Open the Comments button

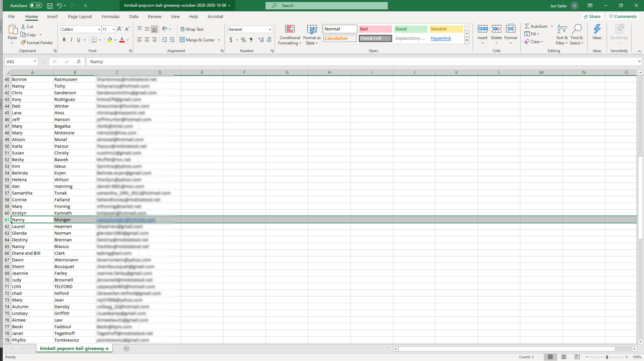pos(623,17)
